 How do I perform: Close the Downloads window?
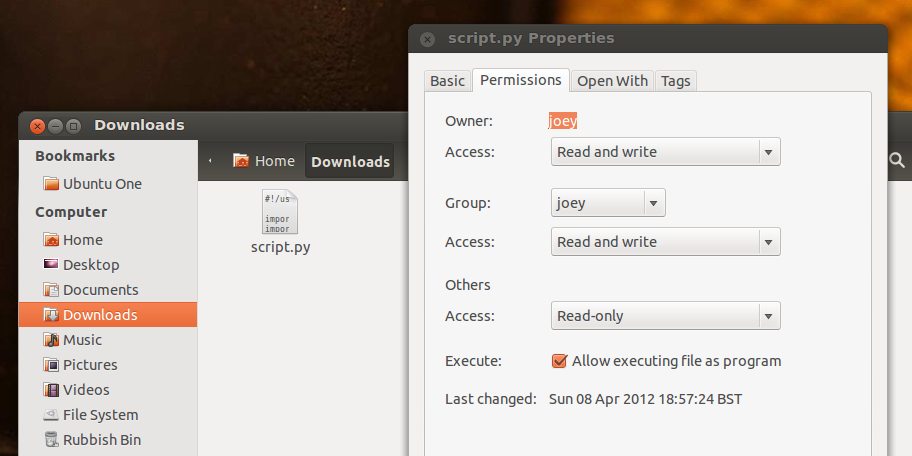pos(37,126)
